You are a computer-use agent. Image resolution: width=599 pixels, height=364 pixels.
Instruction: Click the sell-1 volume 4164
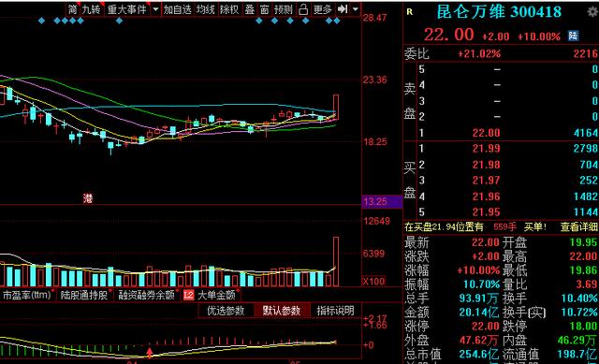point(586,133)
